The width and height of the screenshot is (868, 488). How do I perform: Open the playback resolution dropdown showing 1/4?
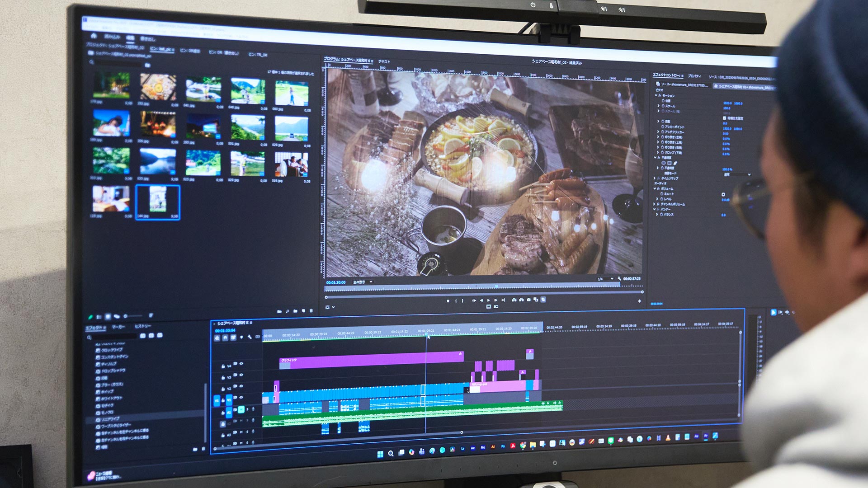point(605,279)
